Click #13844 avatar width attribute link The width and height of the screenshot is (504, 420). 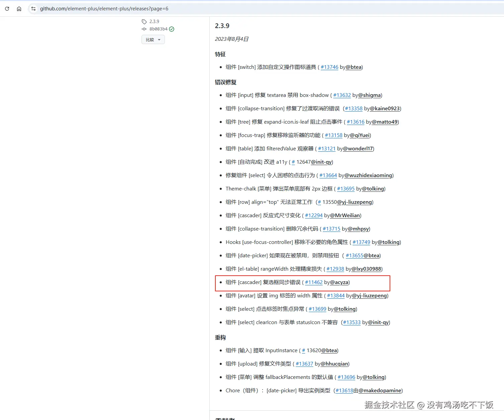(x=336, y=296)
